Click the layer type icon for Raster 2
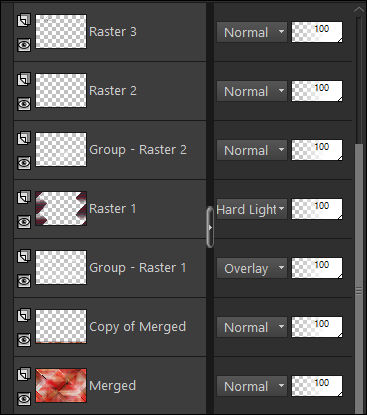 pyautogui.click(x=24, y=79)
